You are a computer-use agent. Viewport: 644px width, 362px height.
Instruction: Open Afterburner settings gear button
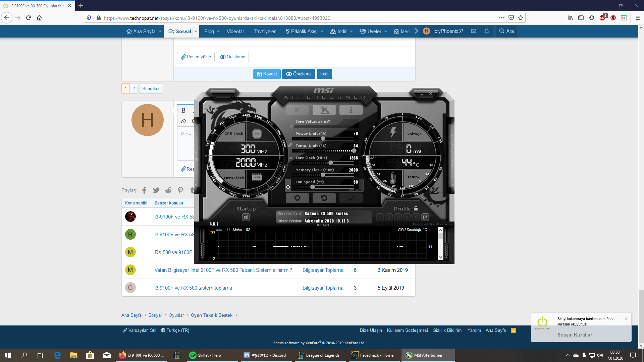(x=297, y=198)
